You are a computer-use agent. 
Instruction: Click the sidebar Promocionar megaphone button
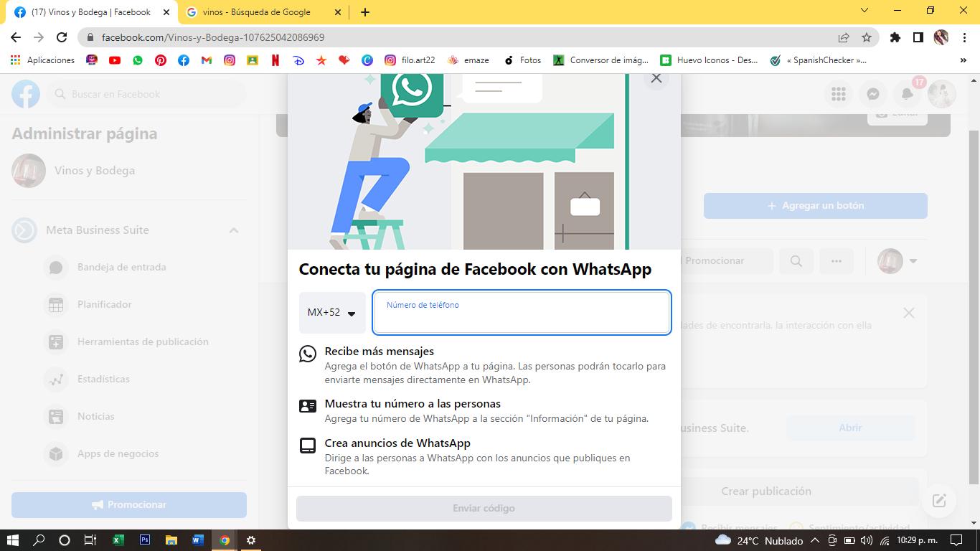point(129,504)
